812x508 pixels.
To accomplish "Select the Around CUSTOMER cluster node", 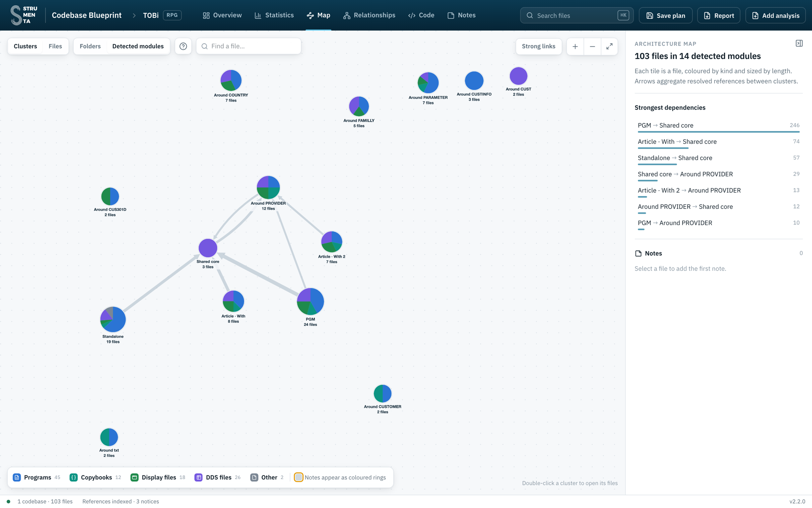I will tap(382, 394).
